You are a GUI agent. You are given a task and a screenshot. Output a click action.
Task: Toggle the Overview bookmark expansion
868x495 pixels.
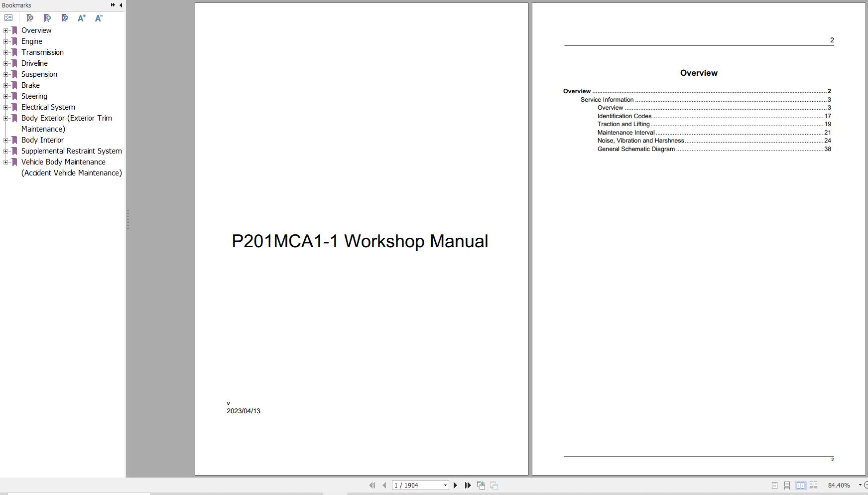coord(5,30)
